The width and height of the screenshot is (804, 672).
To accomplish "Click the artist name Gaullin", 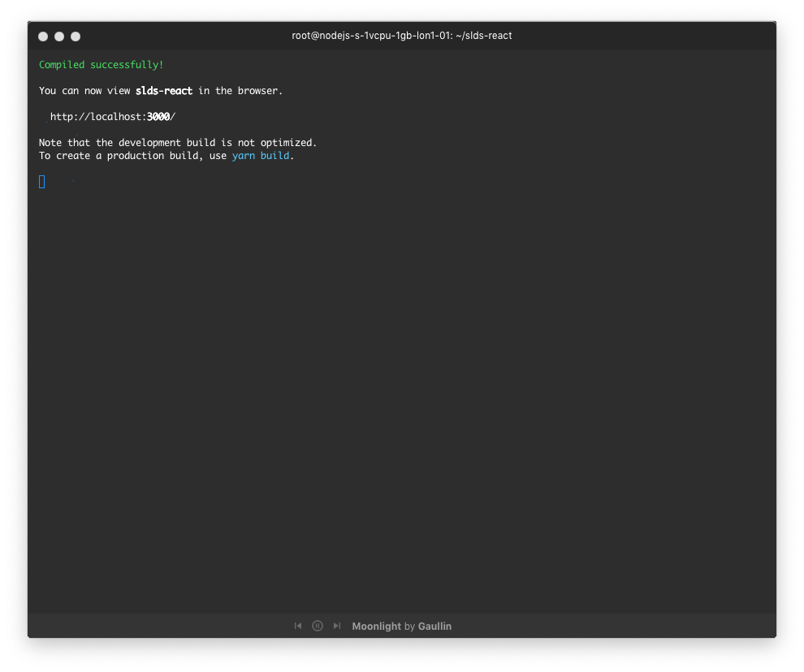I will [x=434, y=627].
